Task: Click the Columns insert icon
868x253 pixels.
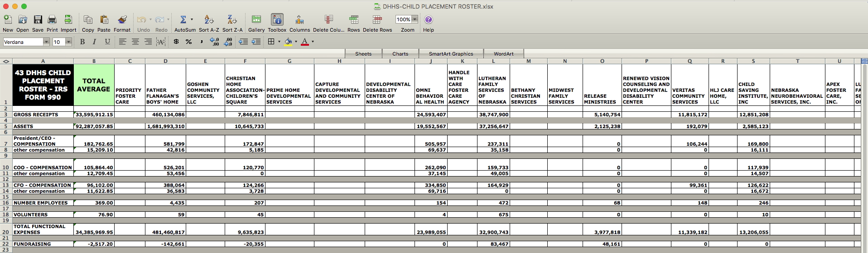Action: click(299, 19)
